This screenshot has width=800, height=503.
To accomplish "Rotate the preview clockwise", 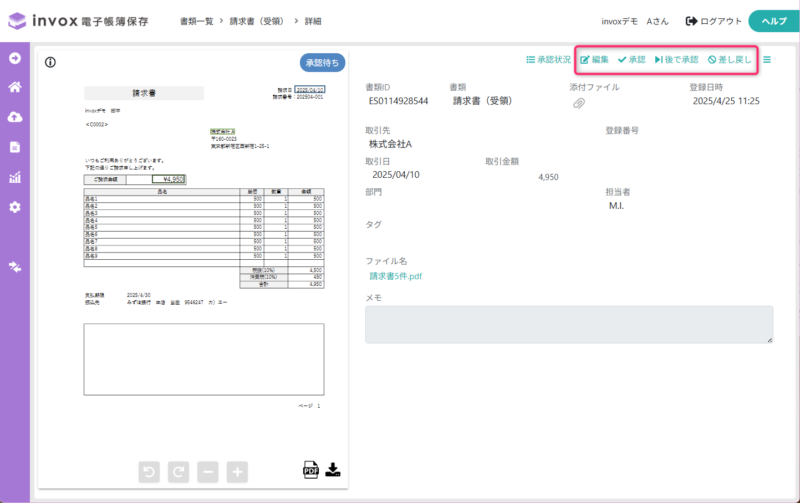I will [x=178, y=471].
